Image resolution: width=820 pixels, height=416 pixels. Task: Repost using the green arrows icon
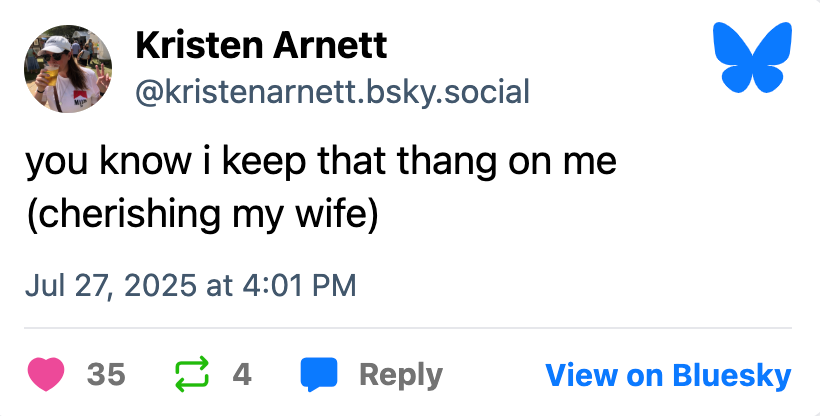(x=192, y=375)
